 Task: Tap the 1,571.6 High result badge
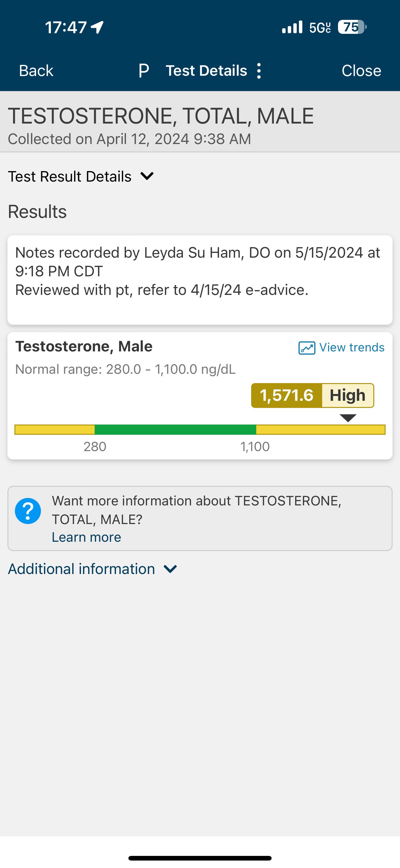(313, 396)
